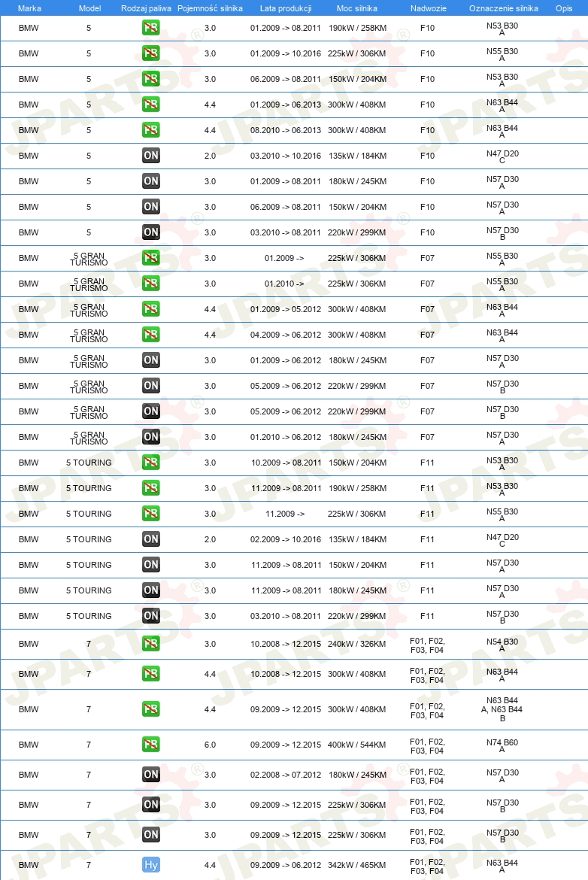Click PB icon in row dated 08.2010 -> 06.2013
The image size is (588, 880).
point(151,130)
